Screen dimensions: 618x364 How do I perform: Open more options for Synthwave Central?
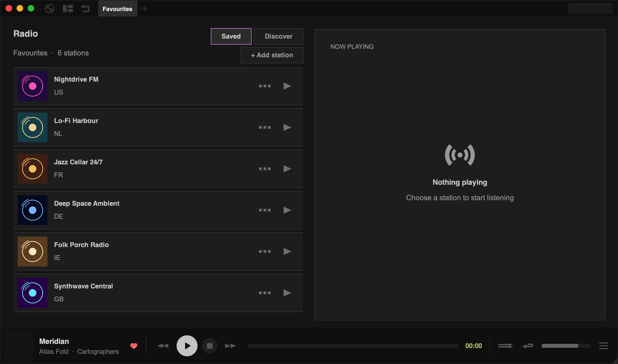coord(265,293)
